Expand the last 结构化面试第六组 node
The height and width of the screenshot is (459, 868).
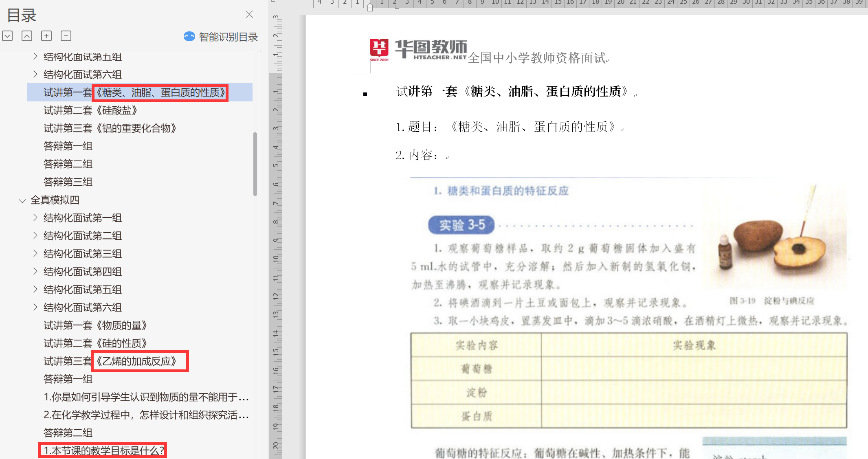pos(35,307)
